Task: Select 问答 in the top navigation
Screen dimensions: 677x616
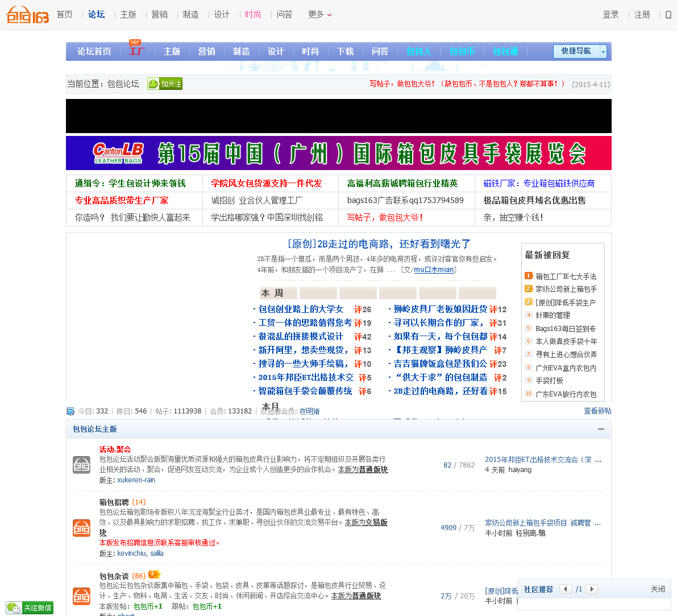Action: (x=284, y=15)
